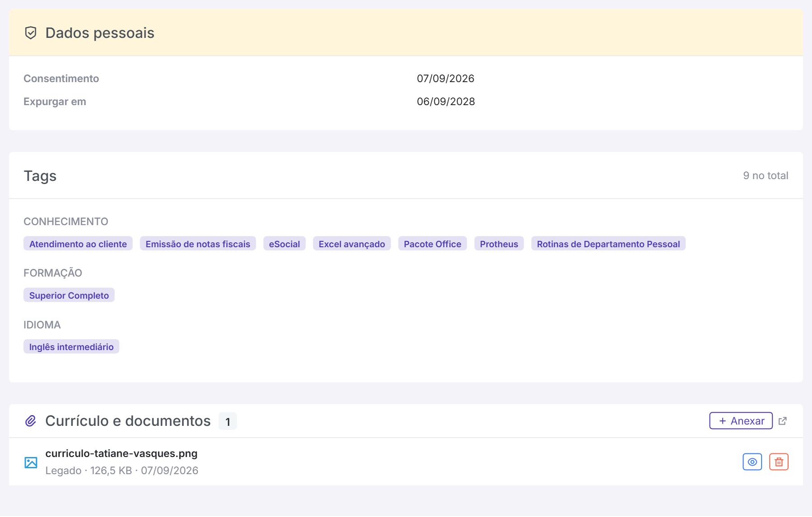Image resolution: width=812 pixels, height=517 pixels.
Task: Open documents in external window icon
Action: click(783, 421)
